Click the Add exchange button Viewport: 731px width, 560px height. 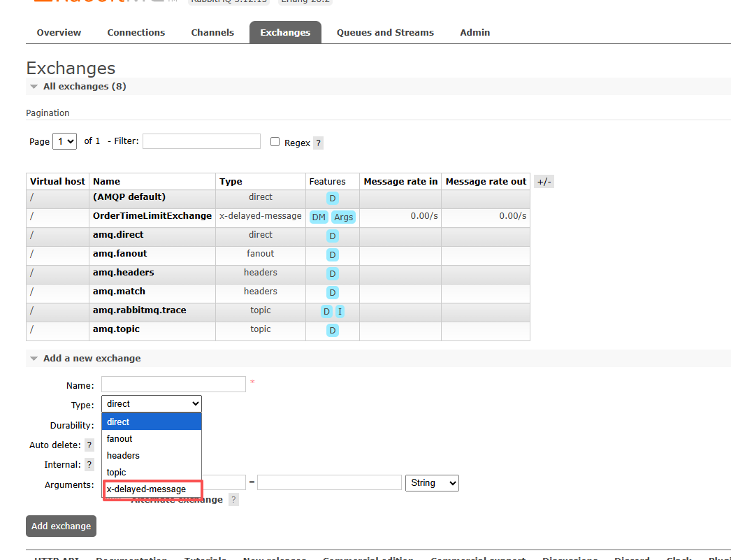pyautogui.click(x=61, y=526)
